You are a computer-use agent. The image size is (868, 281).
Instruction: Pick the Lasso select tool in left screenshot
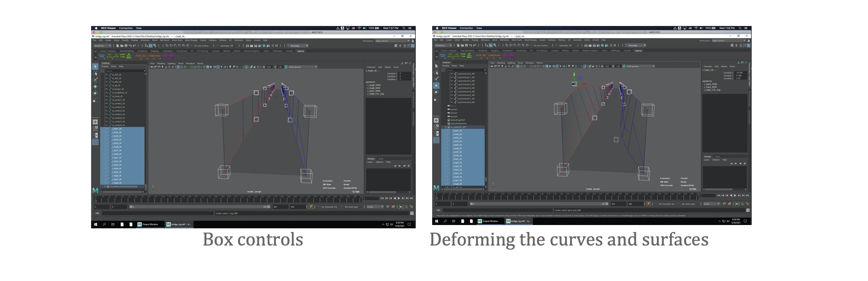[95, 73]
